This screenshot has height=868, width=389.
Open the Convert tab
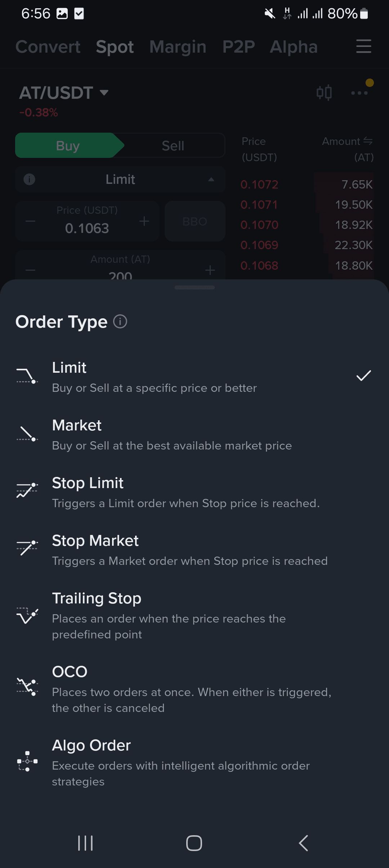pos(48,47)
